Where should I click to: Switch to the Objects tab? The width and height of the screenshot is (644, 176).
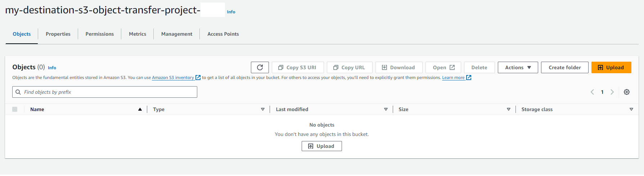(22, 34)
